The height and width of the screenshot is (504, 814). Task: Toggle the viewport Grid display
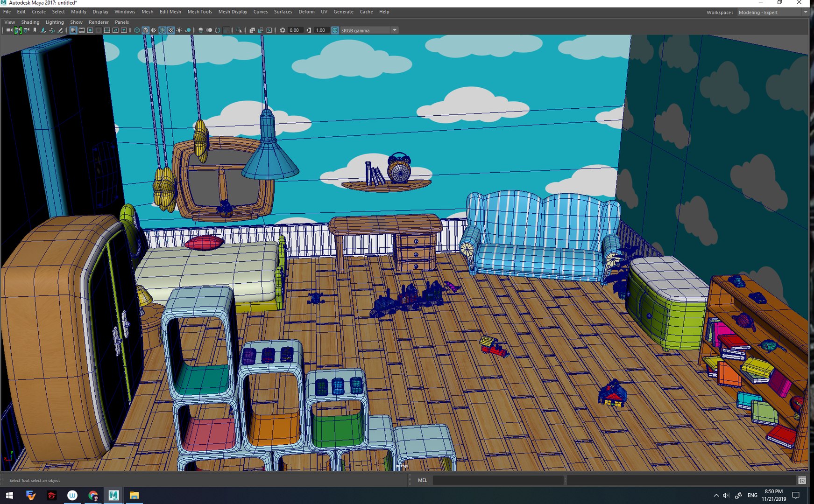(73, 30)
